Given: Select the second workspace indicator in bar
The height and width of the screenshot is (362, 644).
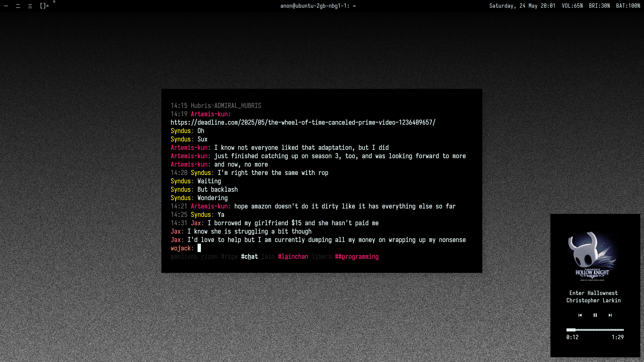Looking at the screenshot, I should (18, 6).
